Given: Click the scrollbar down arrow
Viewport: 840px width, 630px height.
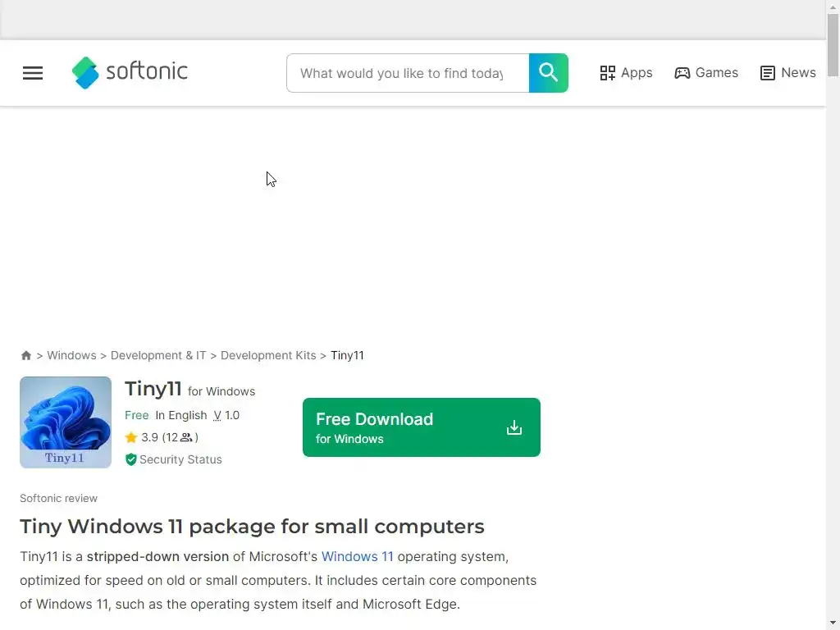Looking at the screenshot, I should pos(833,623).
